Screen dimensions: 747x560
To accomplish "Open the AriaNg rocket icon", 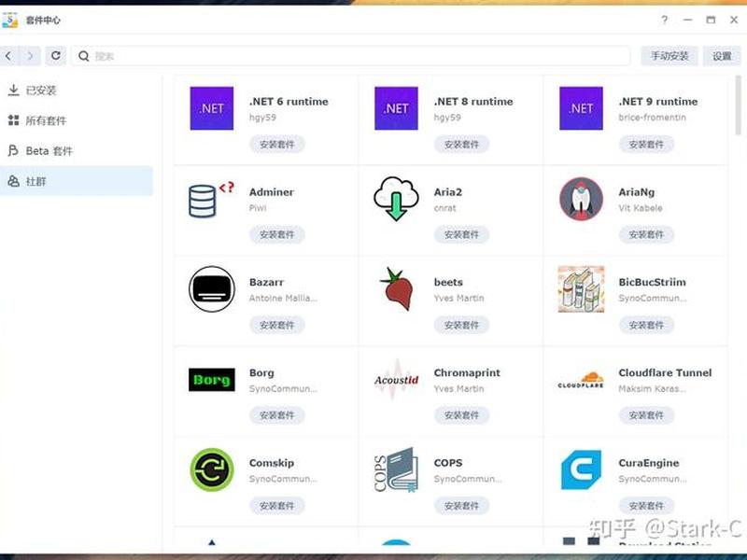I will tap(581, 199).
